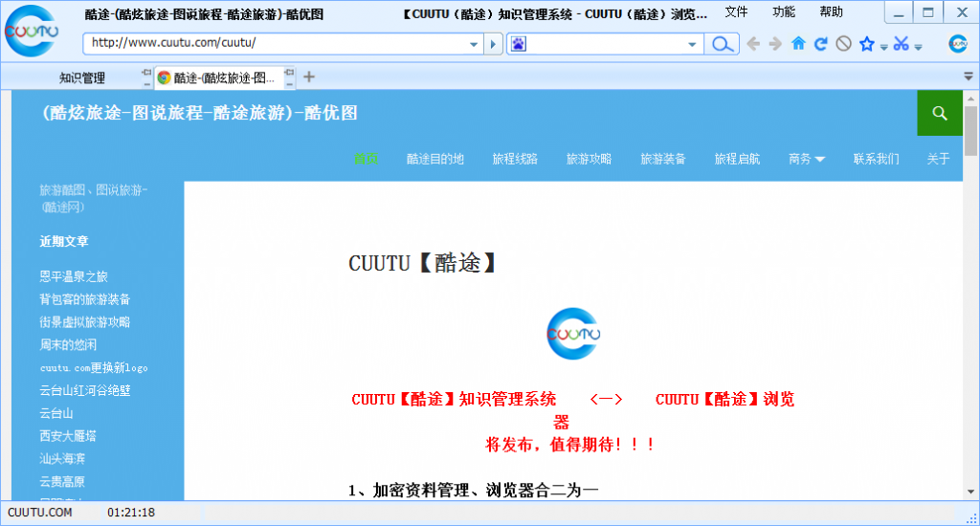Click the go arrow next to address bar
Screen dimensions: 980x526
pyautogui.click(x=493, y=44)
